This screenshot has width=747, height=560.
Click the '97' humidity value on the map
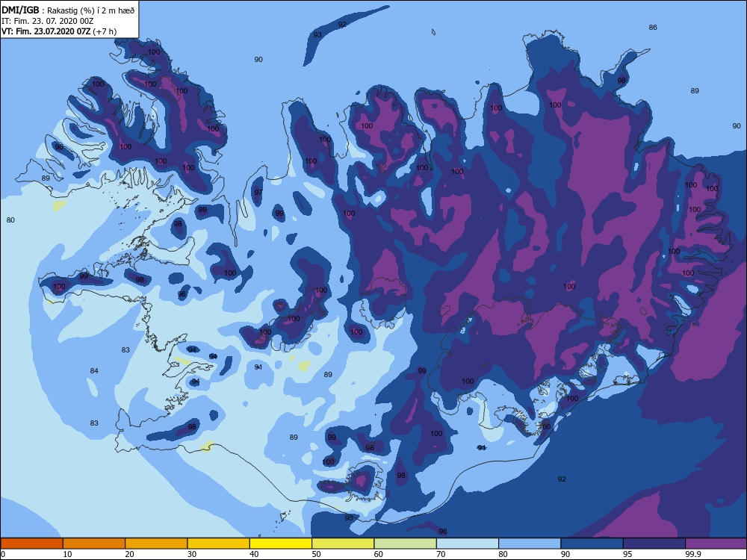click(258, 193)
